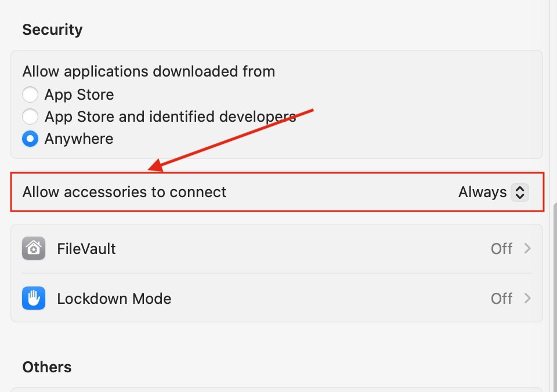Click the Others section heading
The image size is (557, 392).
(x=47, y=367)
